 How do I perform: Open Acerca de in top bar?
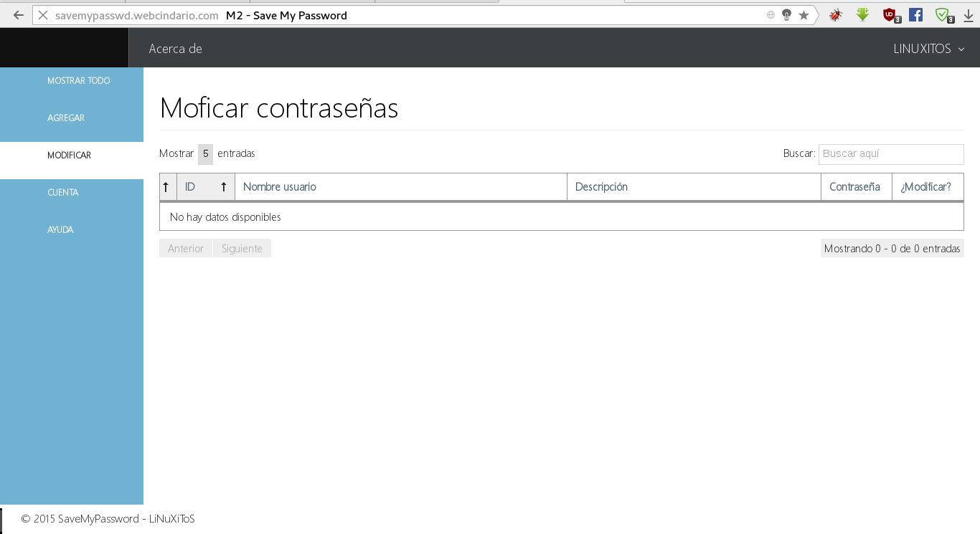175,49
